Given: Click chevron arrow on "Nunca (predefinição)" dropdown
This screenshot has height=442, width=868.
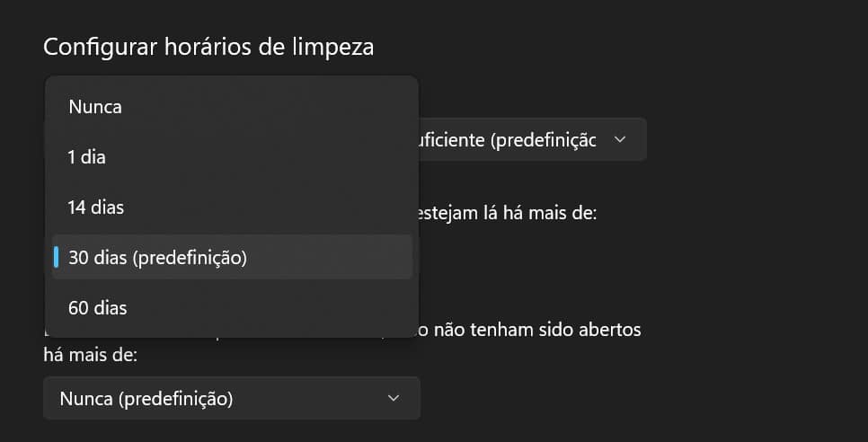Looking at the screenshot, I should point(393,398).
